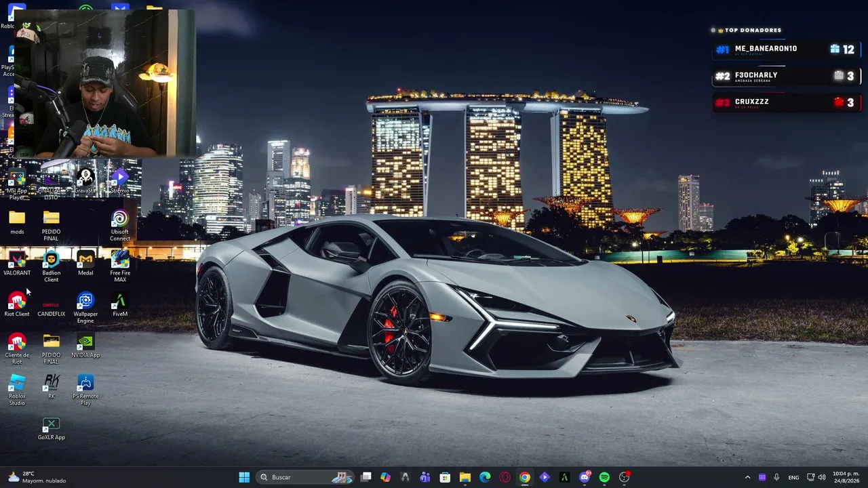Click the Buscar taskbar search box
The height and width of the screenshot is (488, 868).
(x=305, y=477)
